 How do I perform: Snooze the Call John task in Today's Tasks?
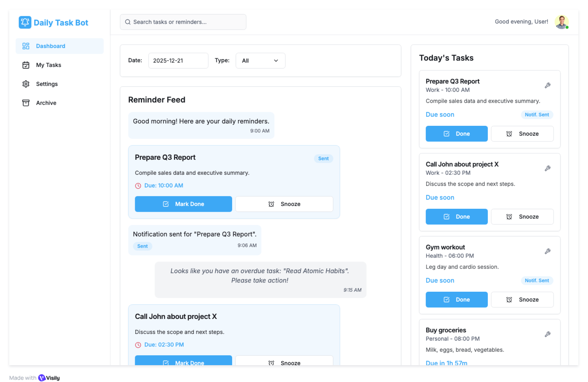522,217
